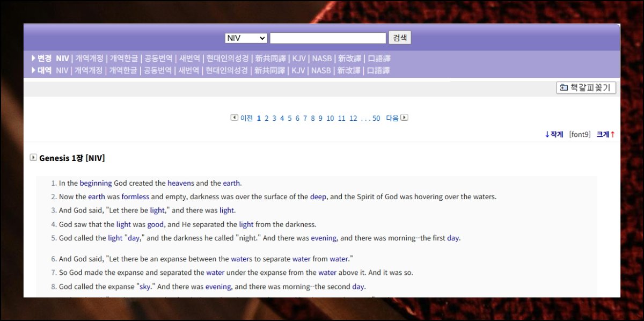Choose 新共同譯 in the 대역 parallel row
The width and height of the screenshot is (644, 321).
(270, 70)
